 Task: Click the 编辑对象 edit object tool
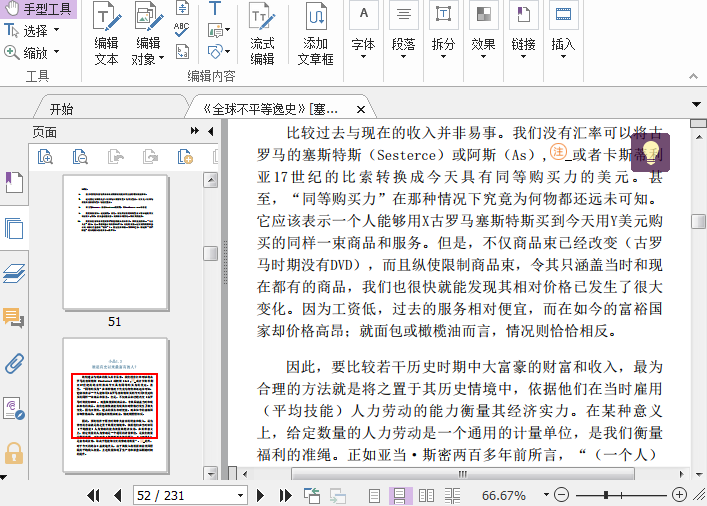(x=148, y=34)
